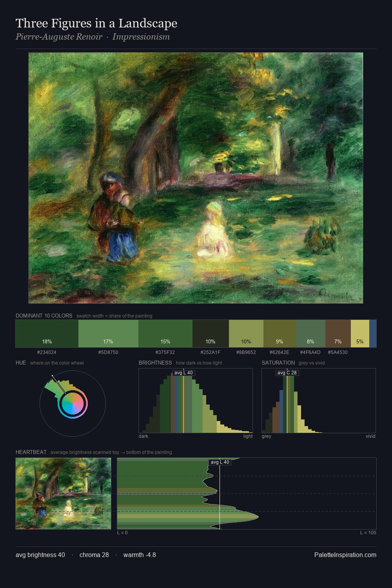
Task: Click the hex code '#375F32'
Action: click(x=165, y=352)
